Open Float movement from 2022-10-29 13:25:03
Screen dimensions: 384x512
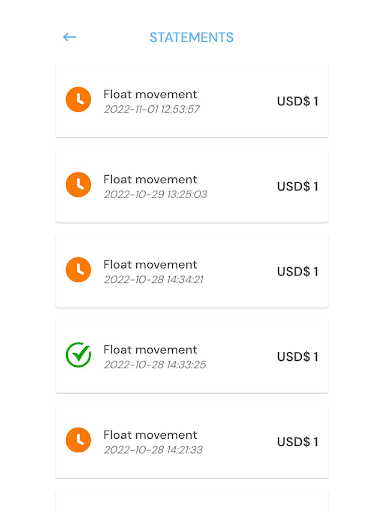(x=192, y=186)
